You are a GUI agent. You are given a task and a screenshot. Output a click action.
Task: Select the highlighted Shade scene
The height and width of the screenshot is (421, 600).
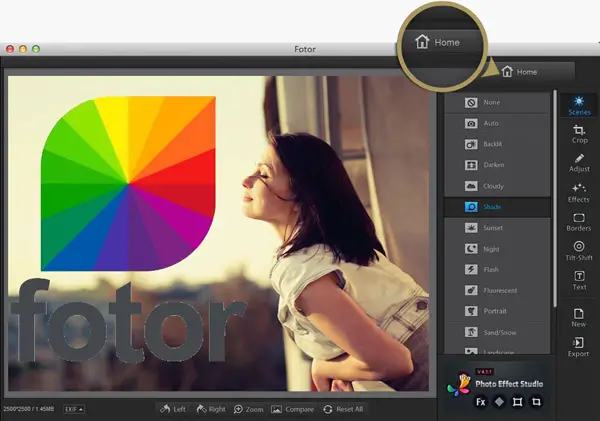click(x=497, y=207)
